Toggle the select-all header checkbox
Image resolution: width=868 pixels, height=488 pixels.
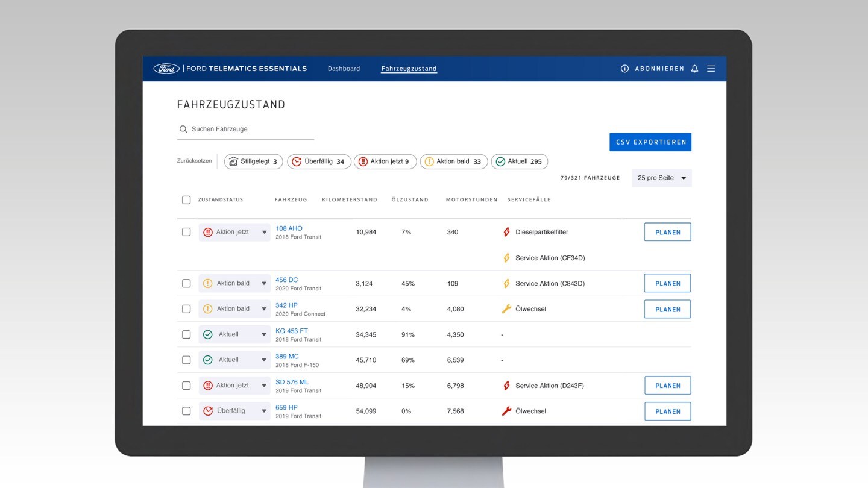click(186, 200)
